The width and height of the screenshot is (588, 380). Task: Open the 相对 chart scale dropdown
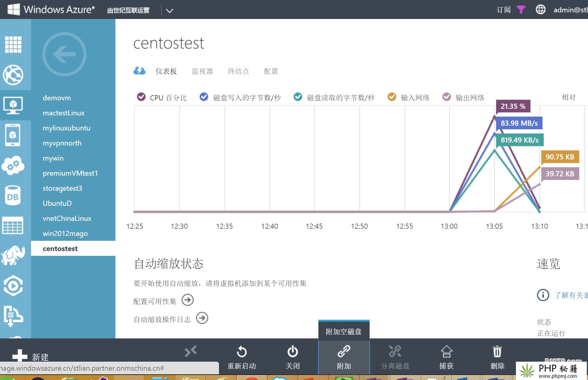(x=569, y=97)
